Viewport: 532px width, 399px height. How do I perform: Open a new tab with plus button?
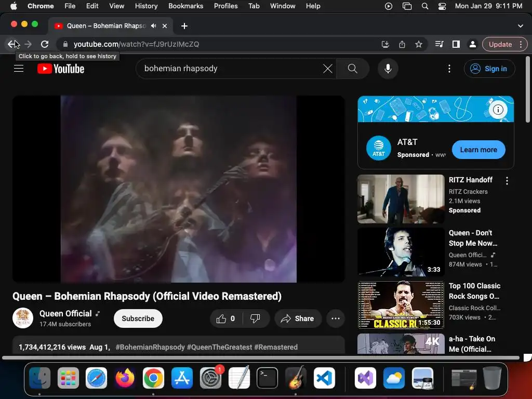184,26
